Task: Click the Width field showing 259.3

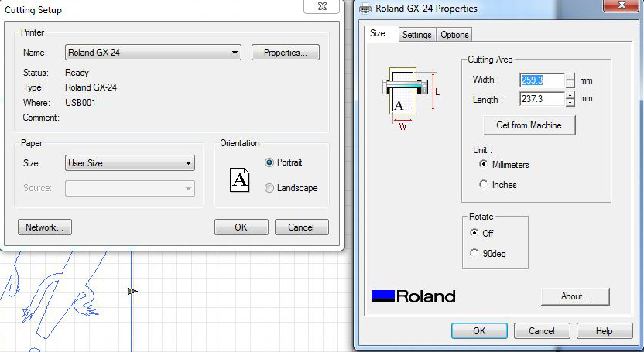Action: [x=542, y=80]
